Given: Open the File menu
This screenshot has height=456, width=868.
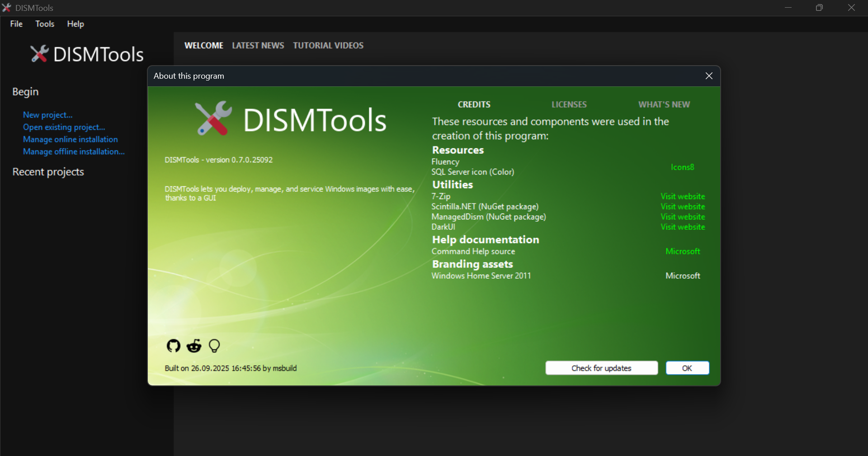Looking at the screenshot, I should [16, 24].
